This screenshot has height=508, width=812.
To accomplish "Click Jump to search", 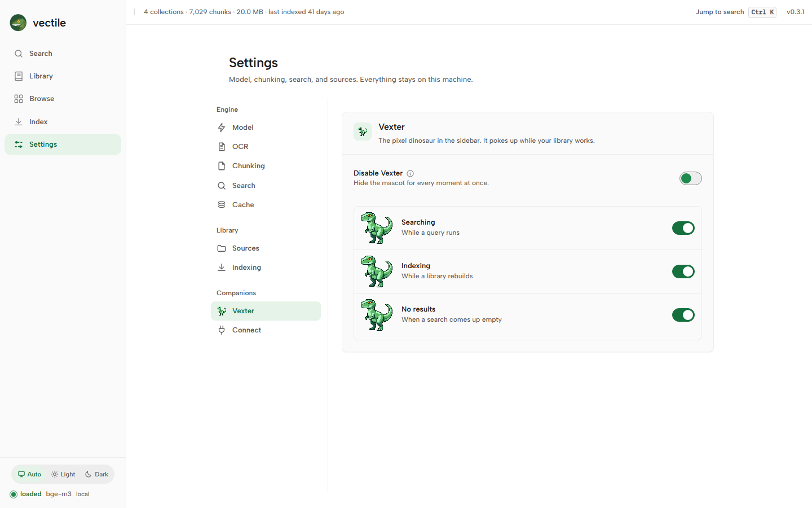I will [x=720, y=12].
